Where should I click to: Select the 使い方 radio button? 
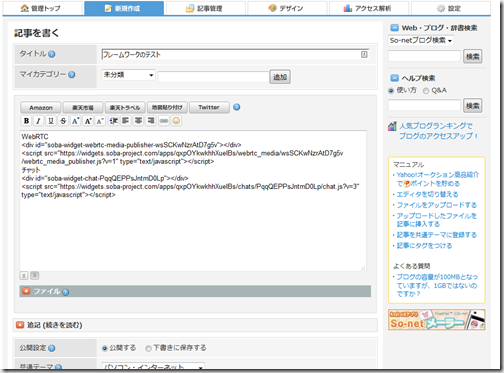point(391,91)
